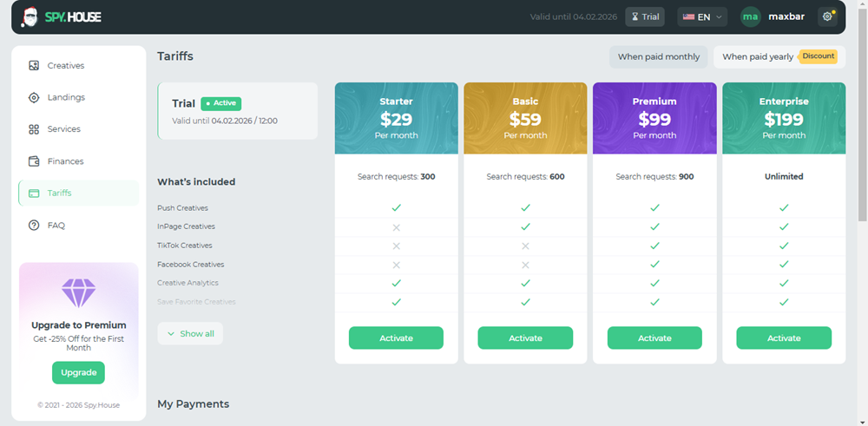
Task: Click the Trial status badge in header
Action: pyautogui.click(x=644, y=16)
